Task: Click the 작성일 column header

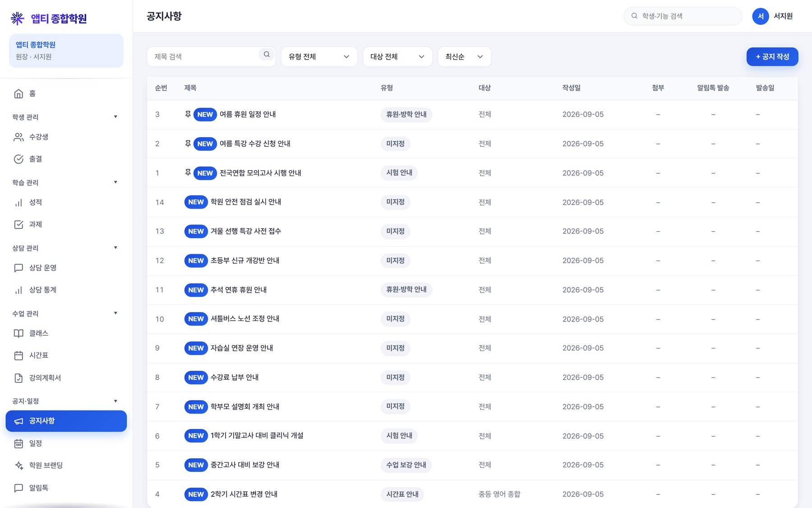Action: (x=571, y=88)
